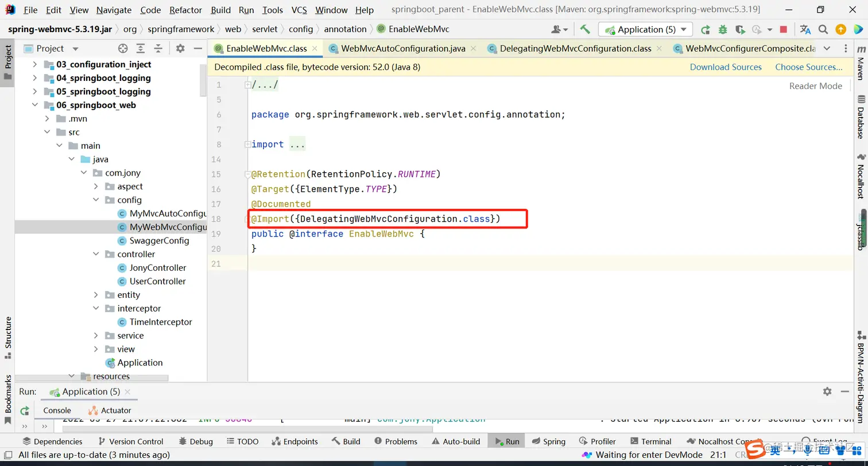Open the Navigate menu

tap(114, 10)
